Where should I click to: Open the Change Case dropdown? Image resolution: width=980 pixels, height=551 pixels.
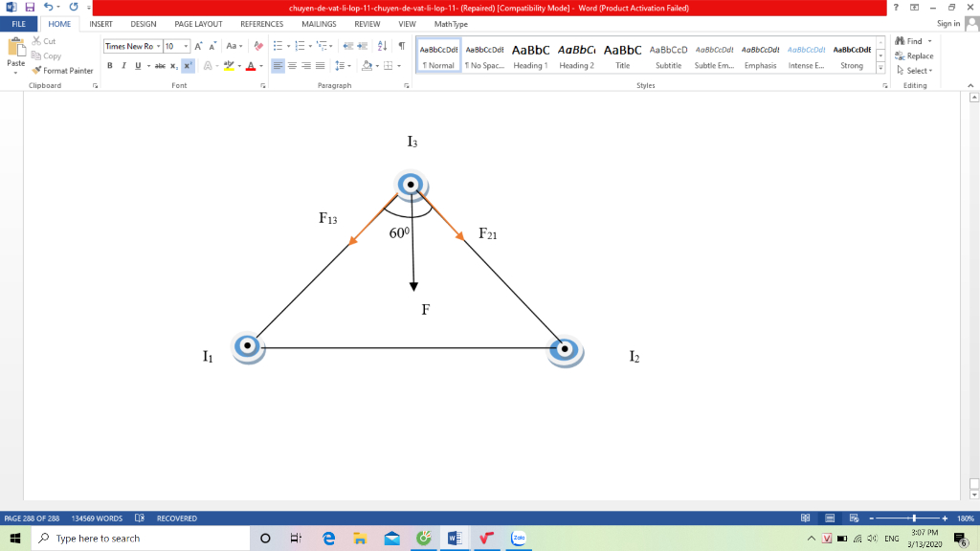pyautogui.click(x=234, y=46)
